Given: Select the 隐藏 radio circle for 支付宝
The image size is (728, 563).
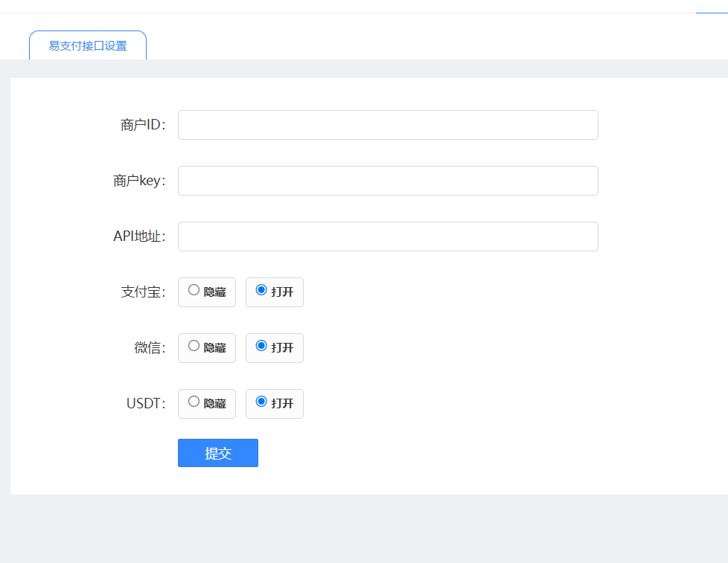Looking at the screenshot, I should pyautogui.click(x=194, y=290).
